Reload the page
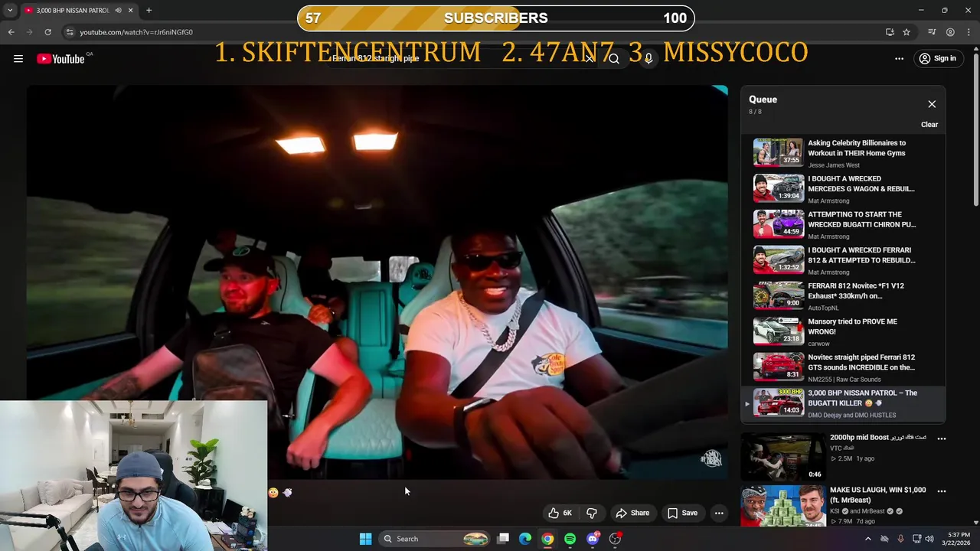Viewport: 980px width, 551px height. 47,32
